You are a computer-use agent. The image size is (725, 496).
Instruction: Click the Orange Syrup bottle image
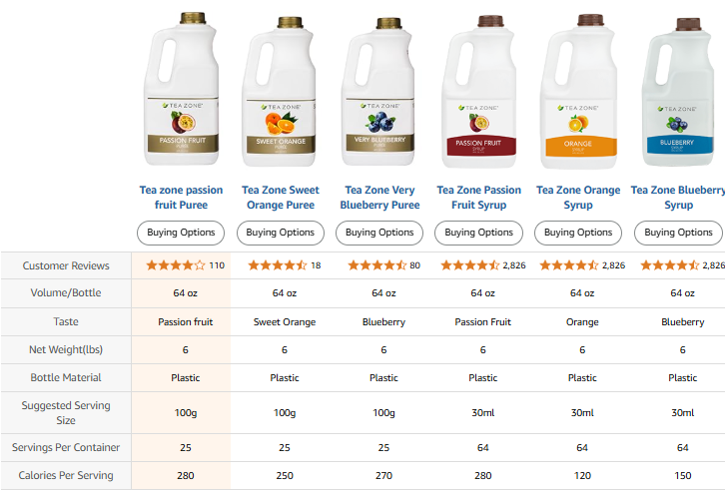coord(581,90)
